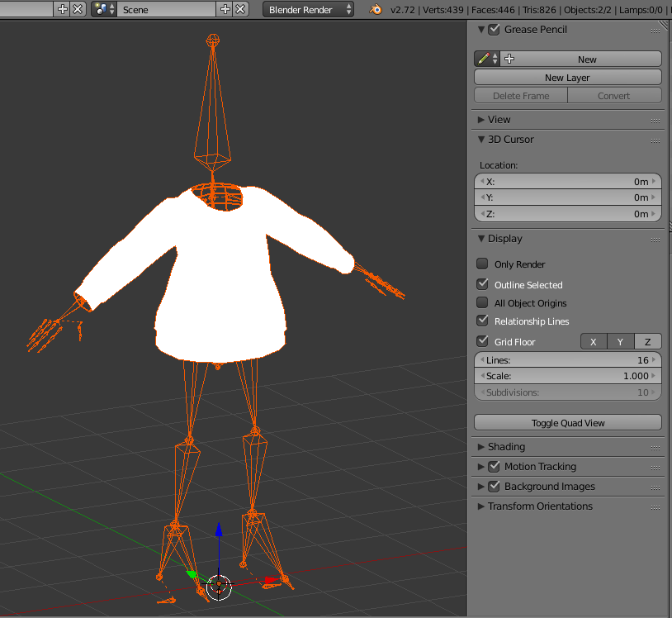Add new screen layout with the leftmost plus icon
This screenshot has height=618, width=672.
62,9
